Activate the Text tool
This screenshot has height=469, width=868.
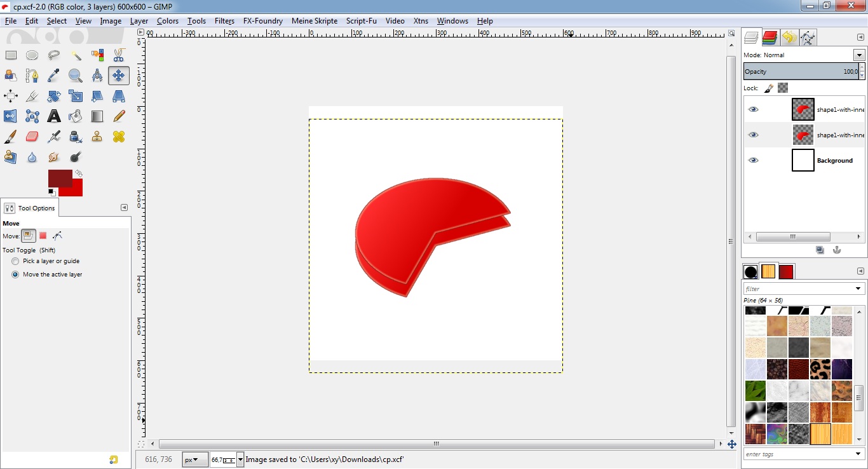[53, 116]
